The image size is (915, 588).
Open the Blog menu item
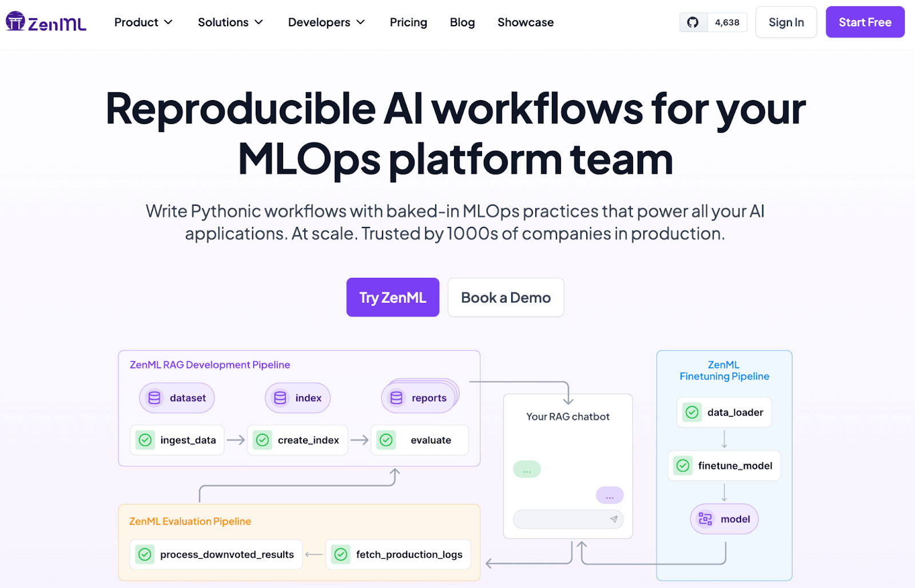(462, 22)
